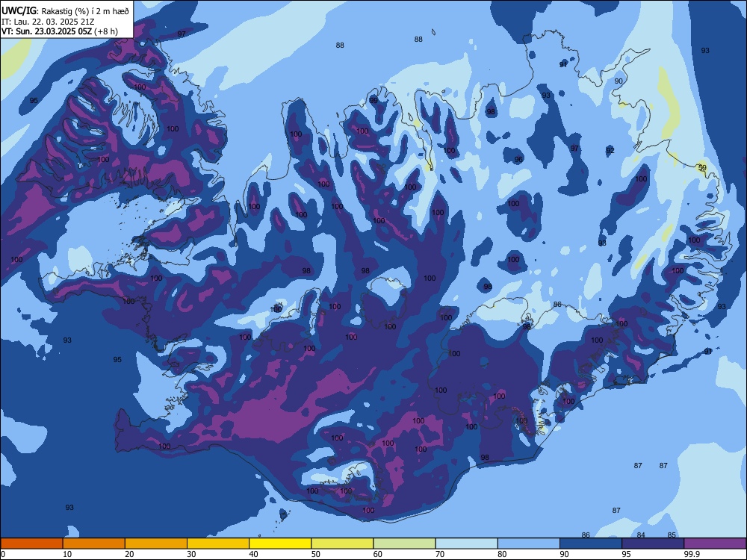The image size is (747, 560).
Task: Click the '70' legend scale label
Action: [x=440, y=554]
